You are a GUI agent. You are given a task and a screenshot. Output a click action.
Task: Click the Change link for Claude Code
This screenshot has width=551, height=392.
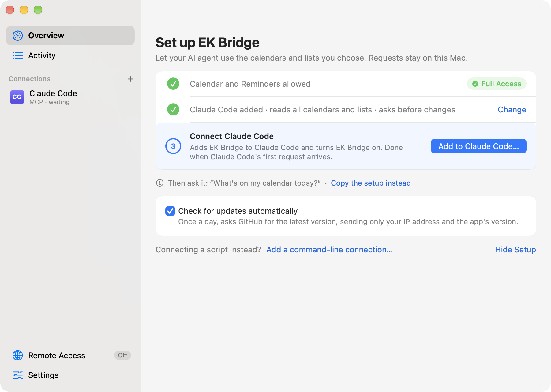point(512,110)
